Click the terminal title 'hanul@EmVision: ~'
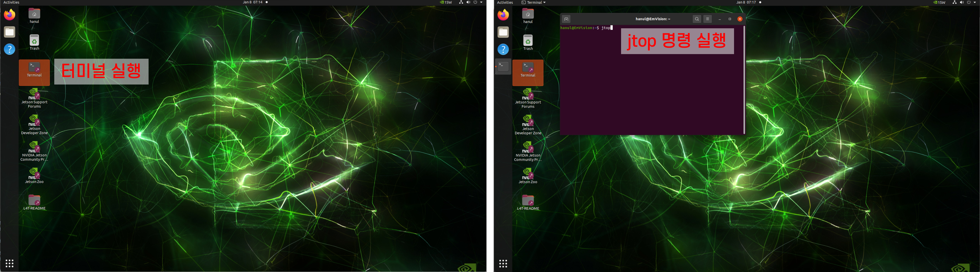 click(x=653, y=19)
